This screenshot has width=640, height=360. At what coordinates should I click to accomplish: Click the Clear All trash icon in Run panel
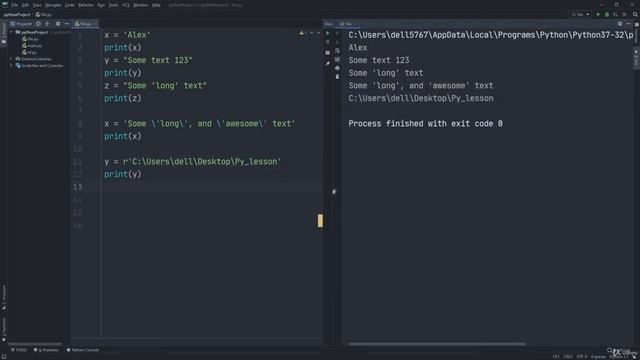pyautogui.click(x=337, y=76)
